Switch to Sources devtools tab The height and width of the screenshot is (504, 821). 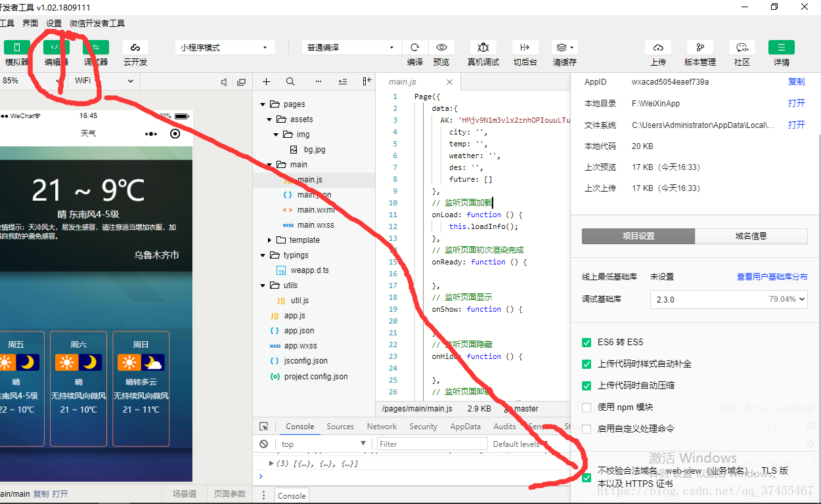point(340,427)
